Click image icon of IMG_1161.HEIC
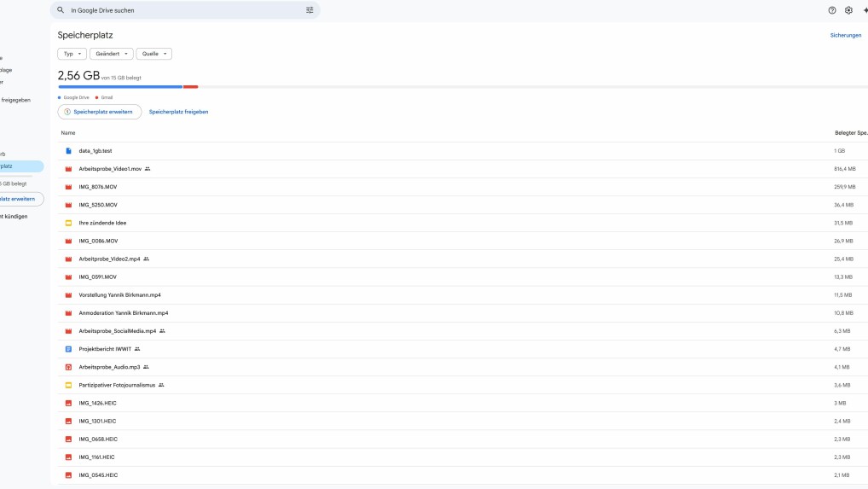This screenshot has width=868, height=489. pos(69,457)
